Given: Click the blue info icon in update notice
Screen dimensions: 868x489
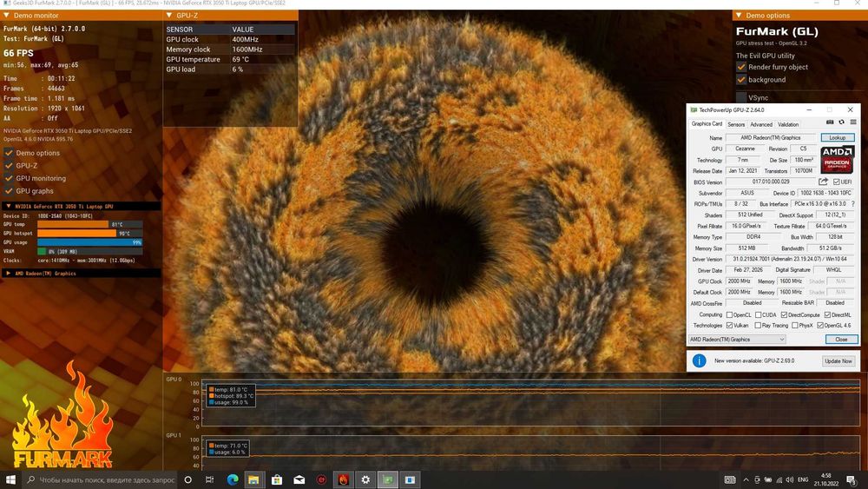Looking at the screenshot, I should coord(699,360).
